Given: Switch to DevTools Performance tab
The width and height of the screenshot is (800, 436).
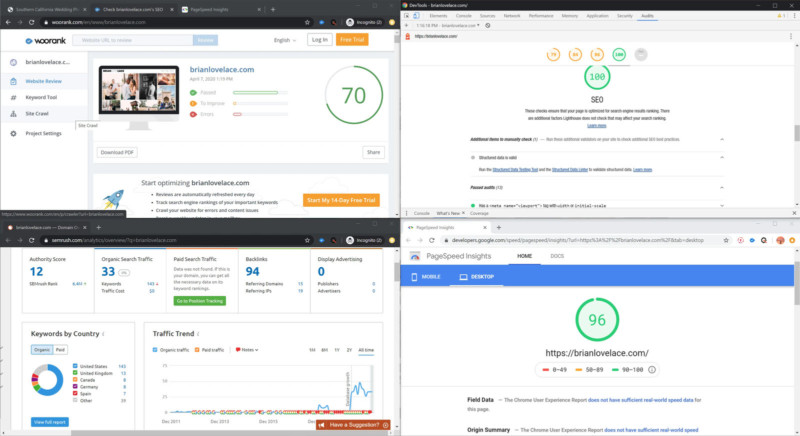Looking at the screenshot, I should 541,16.
